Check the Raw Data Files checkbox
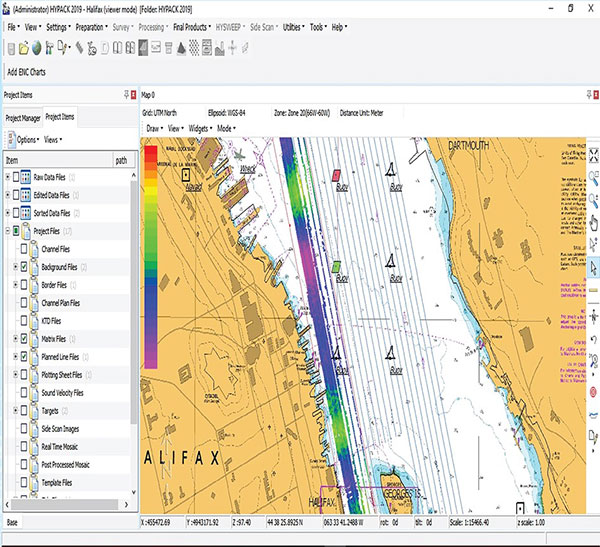600x547 pixels. [16, 177]
